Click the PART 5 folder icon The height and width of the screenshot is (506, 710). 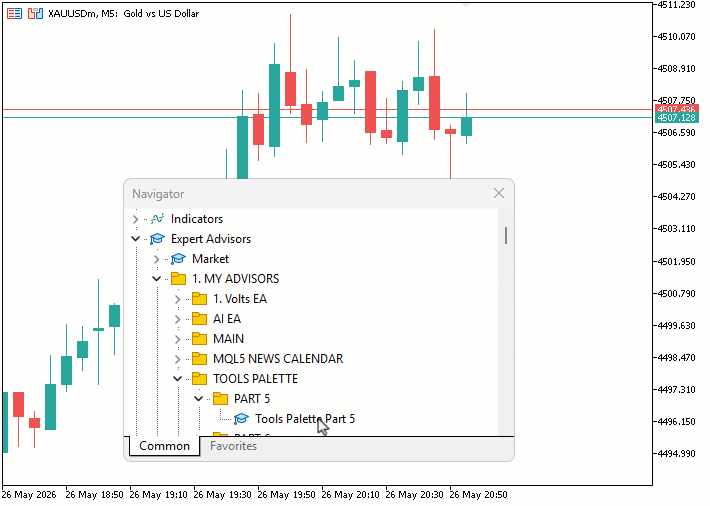(221, 399)
